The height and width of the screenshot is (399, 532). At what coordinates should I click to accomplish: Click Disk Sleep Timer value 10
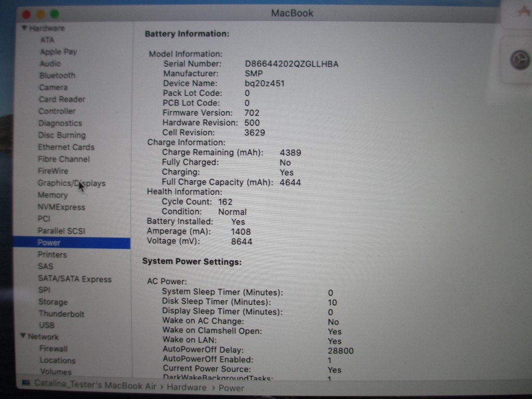tap(332, 303)
